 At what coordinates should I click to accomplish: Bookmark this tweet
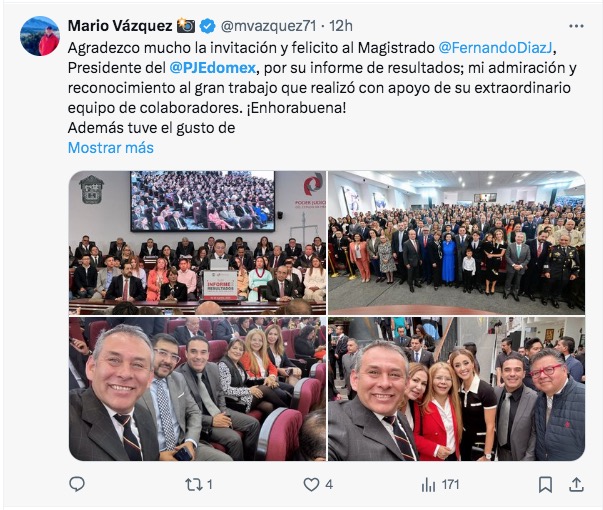(x=545, y=485)
